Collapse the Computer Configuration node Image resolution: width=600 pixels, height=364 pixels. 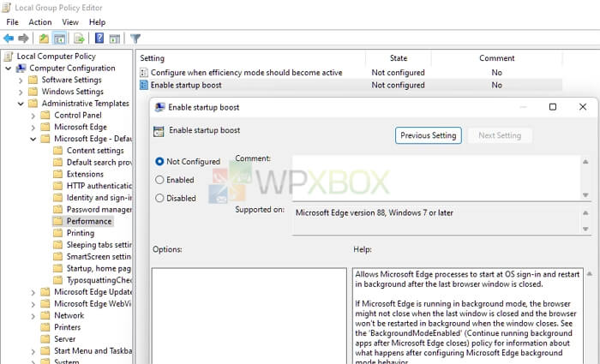point(8,69)
